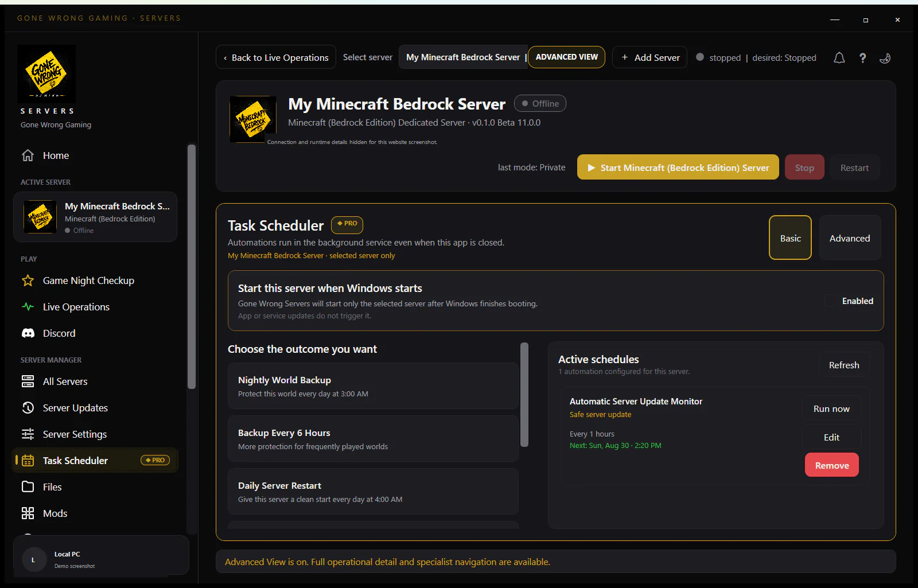This screenshot has height=588, width=918.
Task: Toggle the dark mode moon icon
Action: pos(885,57)
